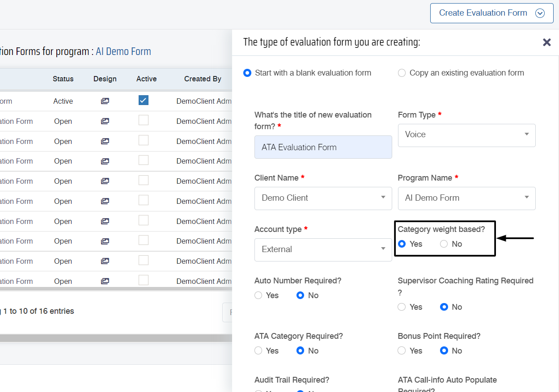Click Design icon in the last table row
Viewport: 559px width, 392px height.
click(105, 281)
